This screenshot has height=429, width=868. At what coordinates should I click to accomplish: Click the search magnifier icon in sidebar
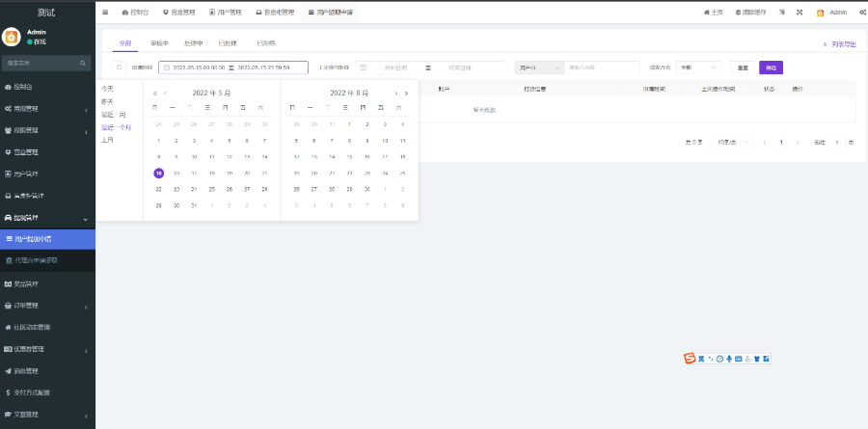click(x=87, y=63)
